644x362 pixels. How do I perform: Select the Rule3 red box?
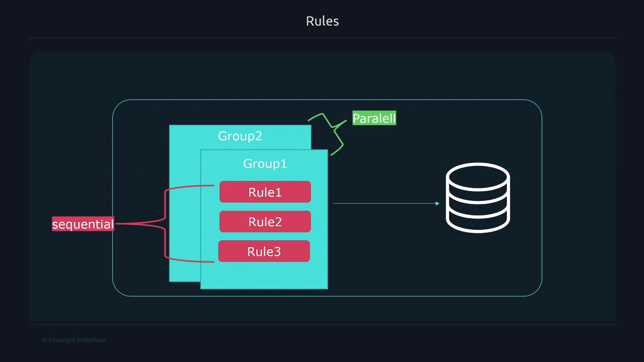pos(264,251)
